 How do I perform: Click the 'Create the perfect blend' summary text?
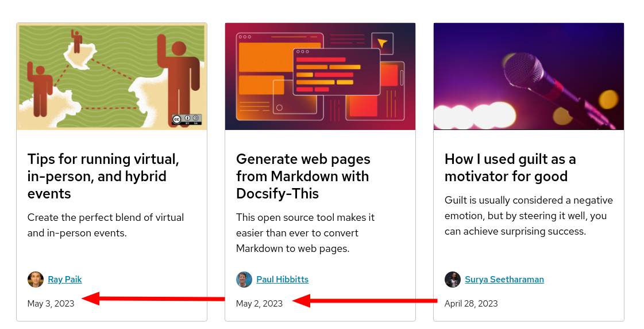pos(106,225)
